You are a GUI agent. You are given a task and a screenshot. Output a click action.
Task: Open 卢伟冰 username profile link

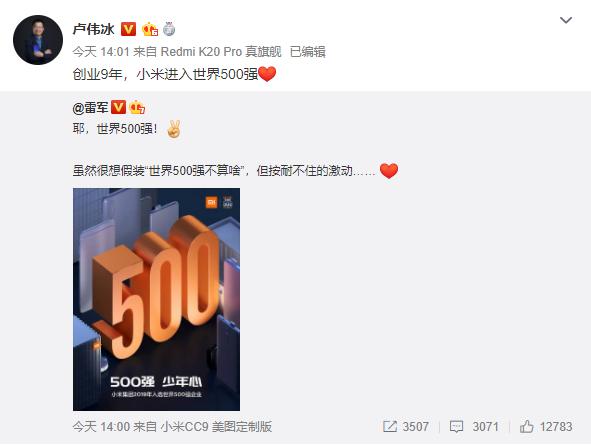[x=93, y=29]
